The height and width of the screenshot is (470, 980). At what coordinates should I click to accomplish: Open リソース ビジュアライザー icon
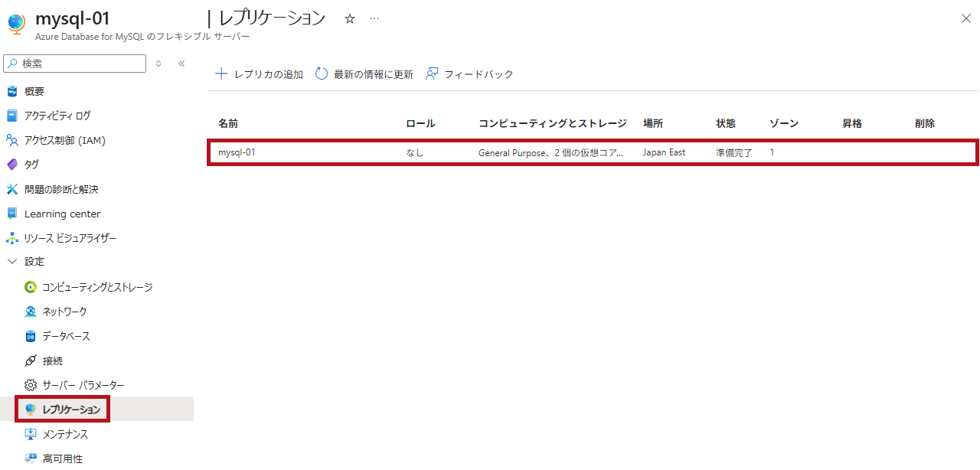pyautogui.click(x=11, y=238)
